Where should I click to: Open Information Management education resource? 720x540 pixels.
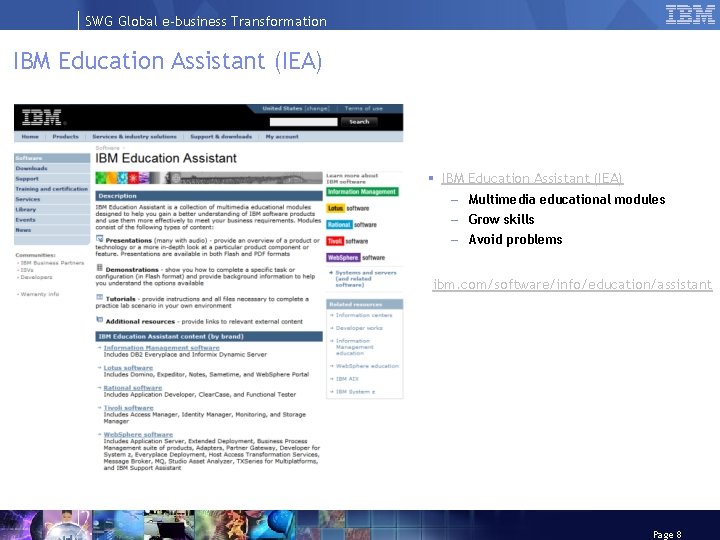[x=354, y=347]
